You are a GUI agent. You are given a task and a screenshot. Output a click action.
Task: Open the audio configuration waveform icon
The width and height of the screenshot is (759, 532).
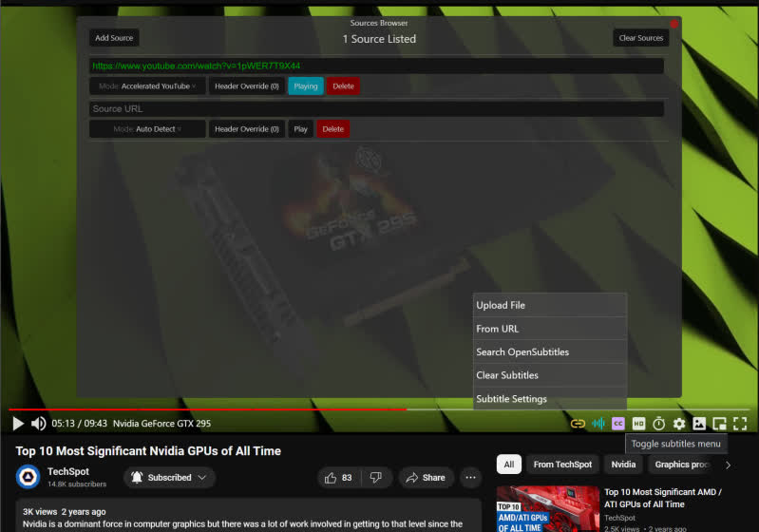pyautogui.click(x=598, y=424)
